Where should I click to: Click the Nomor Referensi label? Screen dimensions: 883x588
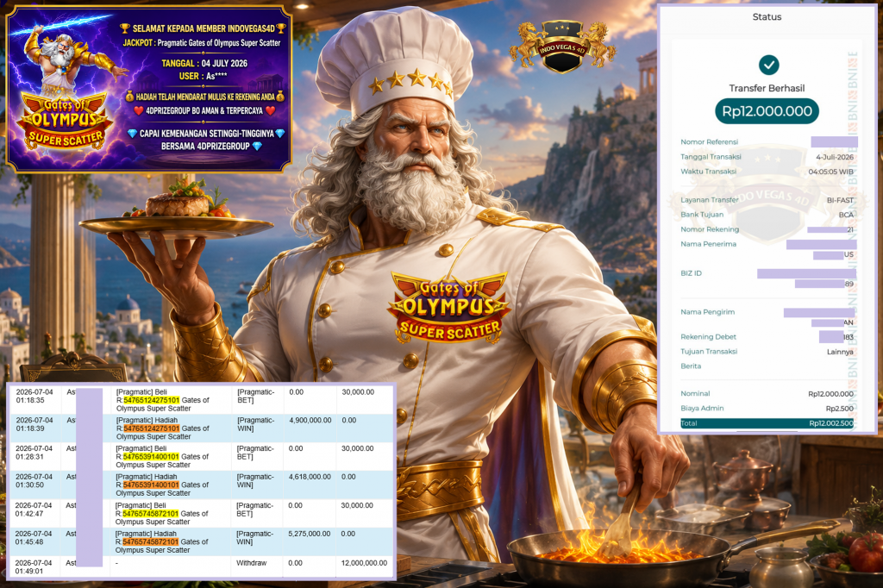point(709,142)
